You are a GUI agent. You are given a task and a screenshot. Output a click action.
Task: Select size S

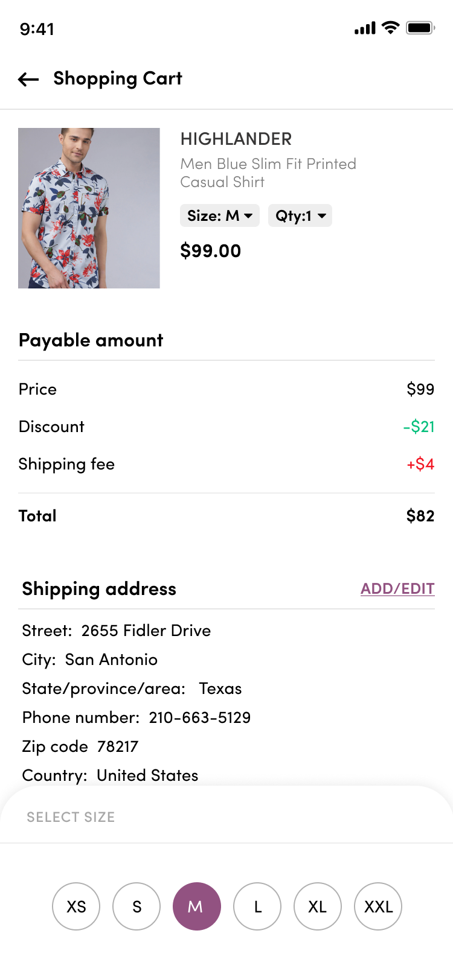(137, 906)
